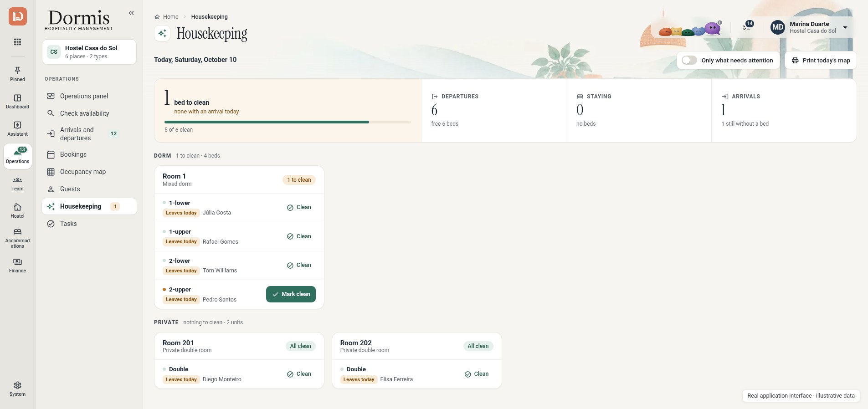
Task: Toggle Clean status for bed 1-lower
Action: (299, 207)
